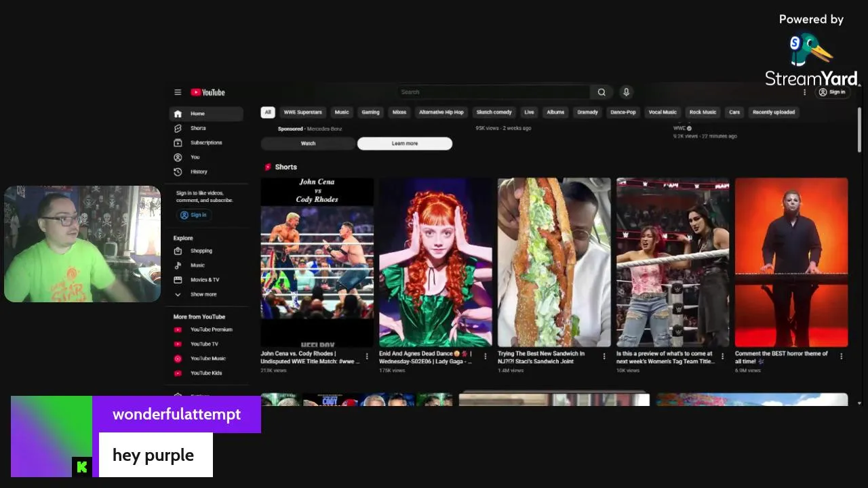Open Enid And Agnes Dead Dance thumbnail

click(435, 262)
